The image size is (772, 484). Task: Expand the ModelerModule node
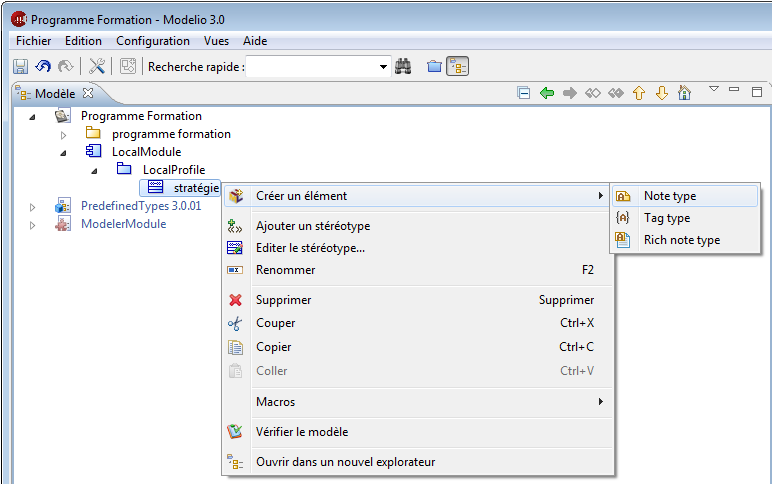(32, 226)
